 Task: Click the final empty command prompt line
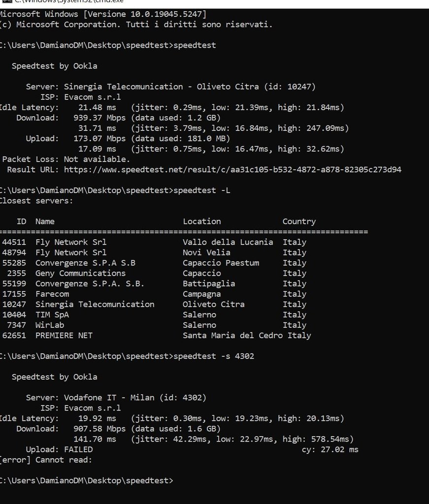pos(87,480)
